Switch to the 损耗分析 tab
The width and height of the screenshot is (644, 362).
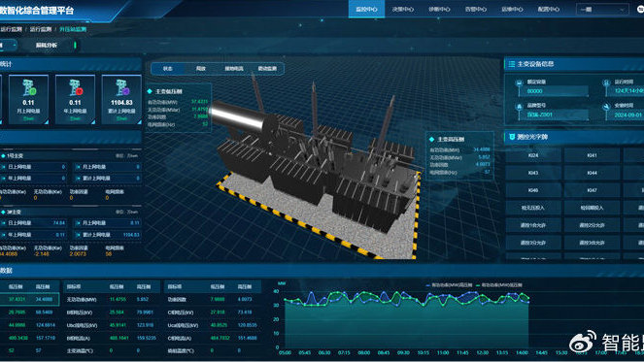47,46
